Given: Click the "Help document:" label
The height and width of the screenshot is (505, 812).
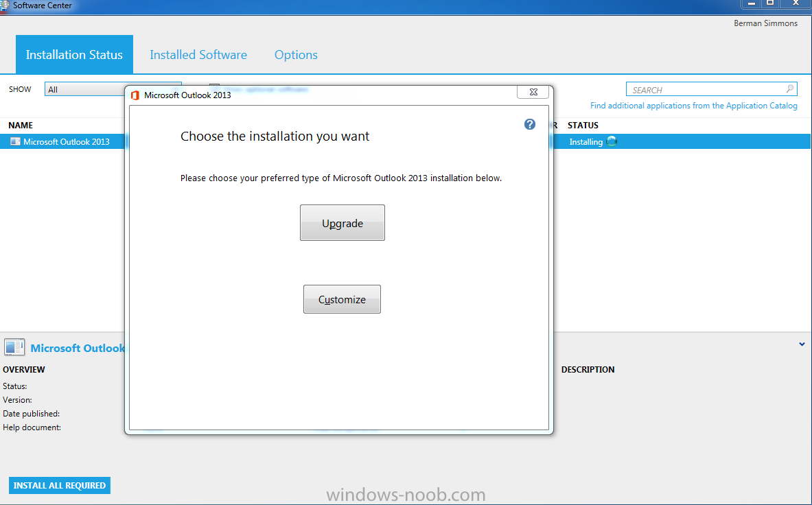Looking at the screenshot, I should point(32,427).
